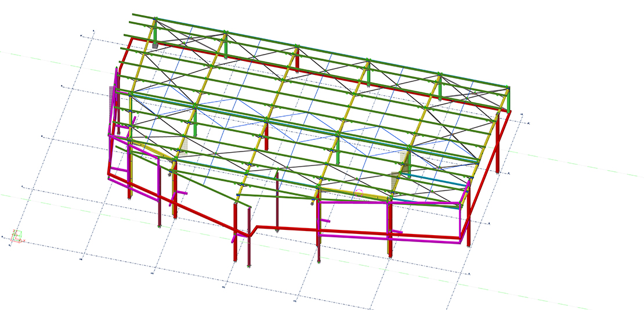The width and height of the screenshot is (644, 310).
Task: Pick the short green post at the back-right corner
Action: (508, 100)
